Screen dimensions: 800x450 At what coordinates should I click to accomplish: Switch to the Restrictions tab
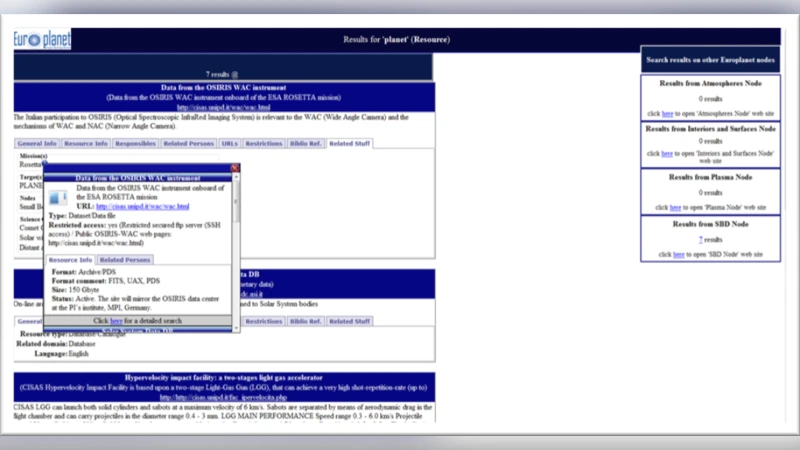[264, 144]
